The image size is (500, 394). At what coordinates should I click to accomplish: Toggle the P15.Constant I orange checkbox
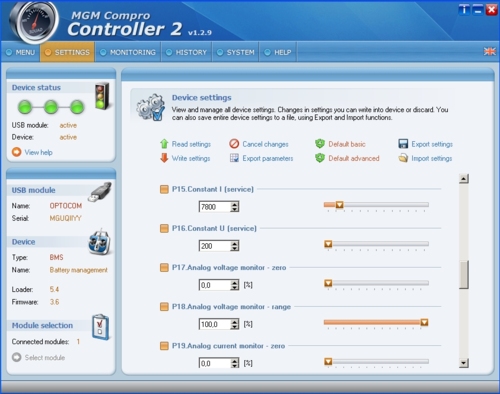tap(164, 189)
